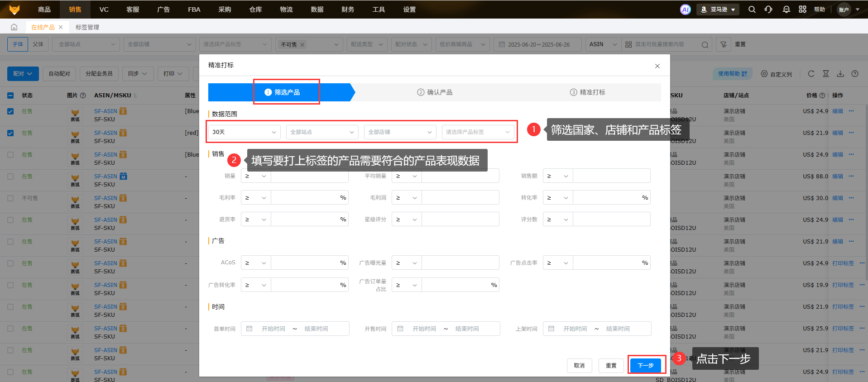Viewport: 868px width, 382px height.
Task: Select the 子体 toggle option
Action: [18, 44]
